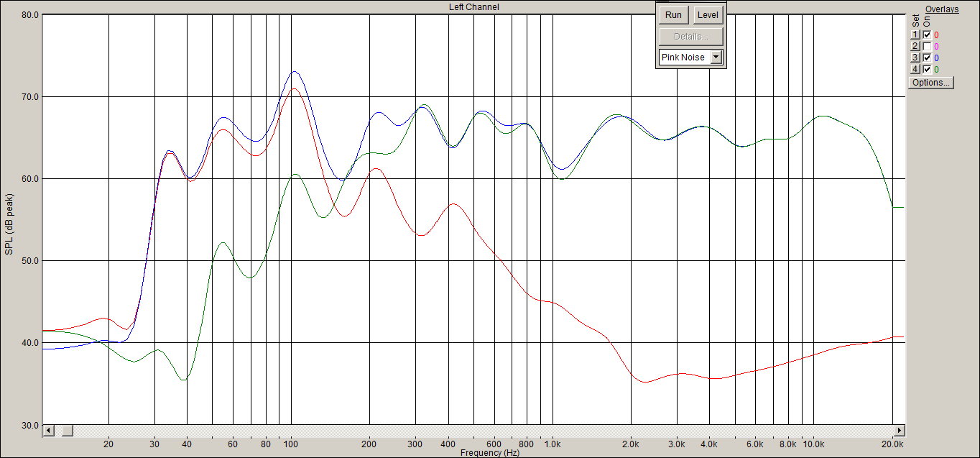Click the red 0 offset of overlay 1
The width and height of the screenshot is (980, 458).
pyautogui.click(x=936, y=35)
